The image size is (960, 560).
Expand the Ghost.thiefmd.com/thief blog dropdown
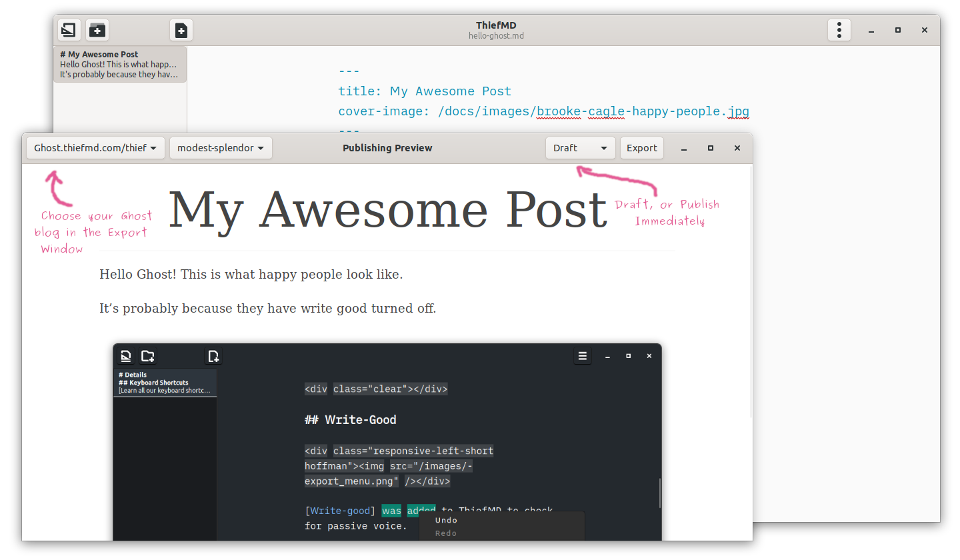point(95,148)
